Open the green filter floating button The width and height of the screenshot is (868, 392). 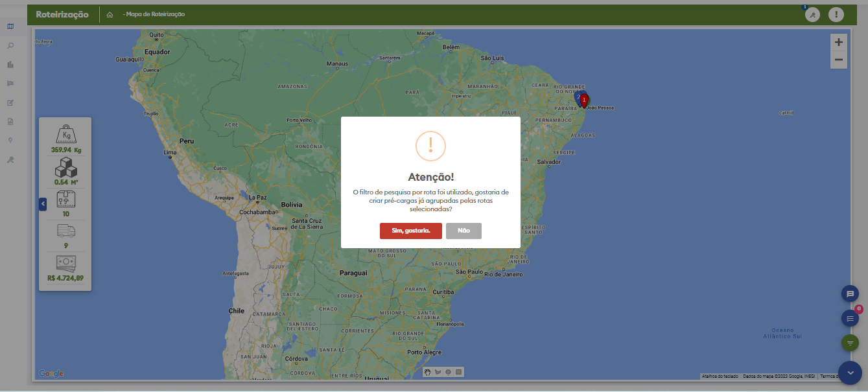(x=850, y=343)
